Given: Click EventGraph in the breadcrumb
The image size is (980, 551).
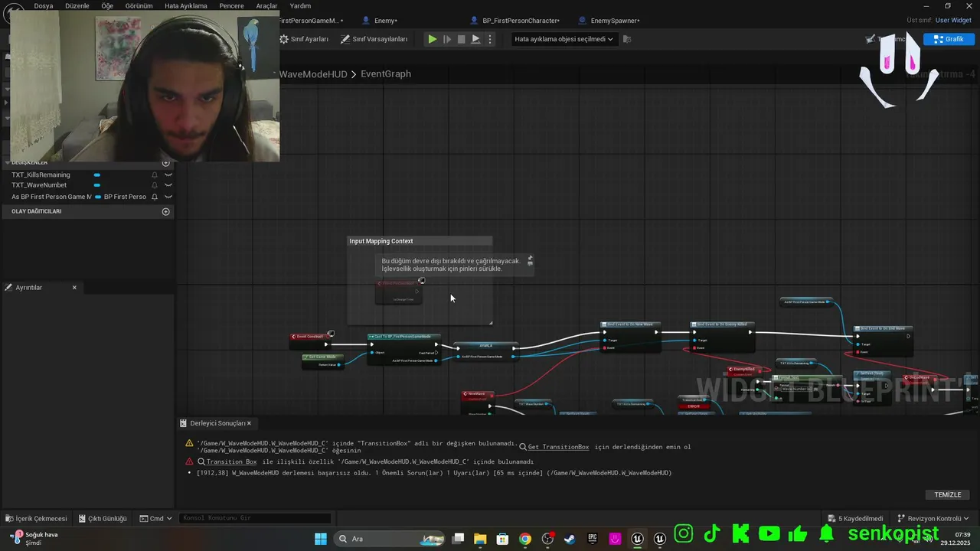Looking at the screenshot, I should click(386, 74).
